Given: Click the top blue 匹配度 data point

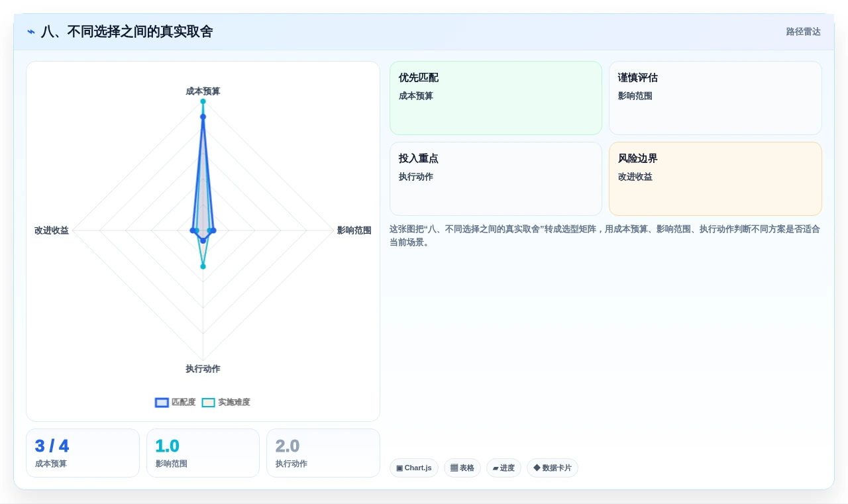Looking at the screenshot, I should (x=203, y=117).
